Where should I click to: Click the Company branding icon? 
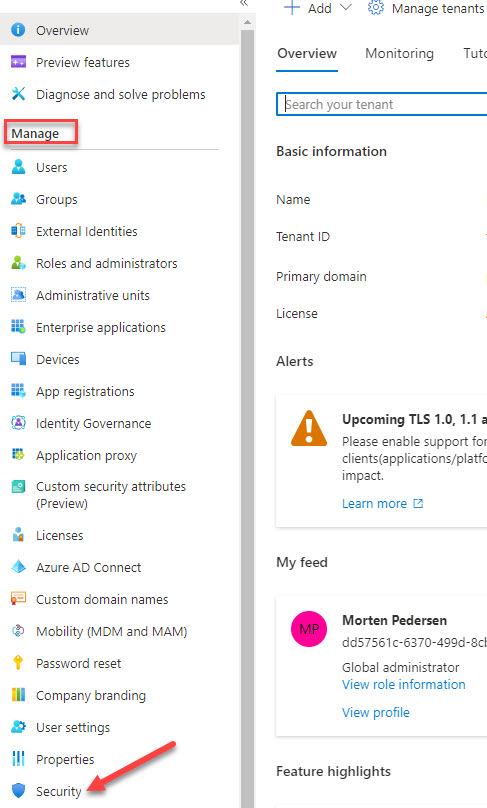pos(19,695)
